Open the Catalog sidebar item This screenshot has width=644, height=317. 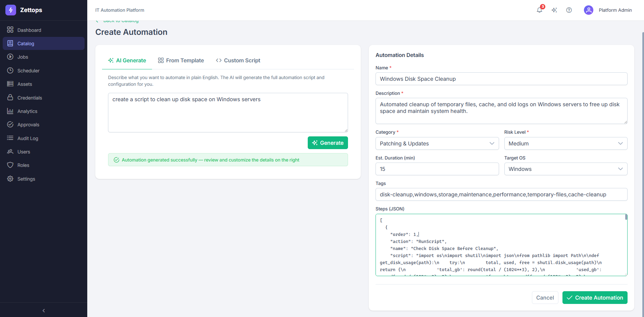pos(44,44)
